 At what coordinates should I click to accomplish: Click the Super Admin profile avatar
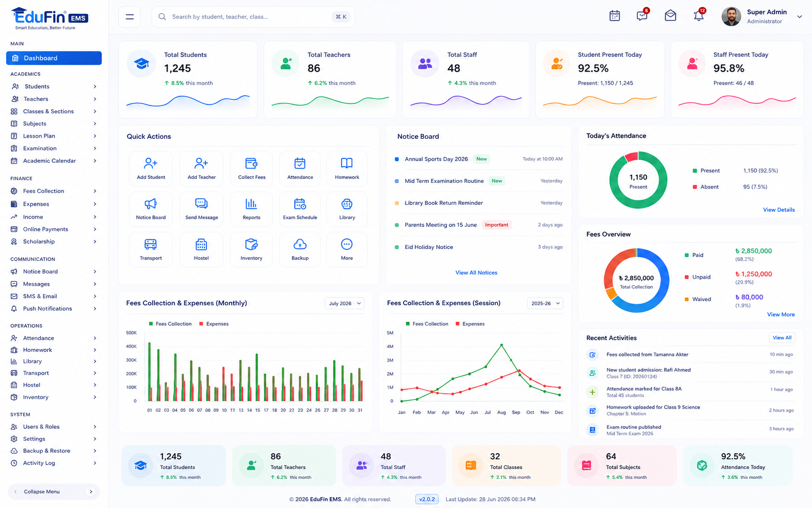pos(731,16)
